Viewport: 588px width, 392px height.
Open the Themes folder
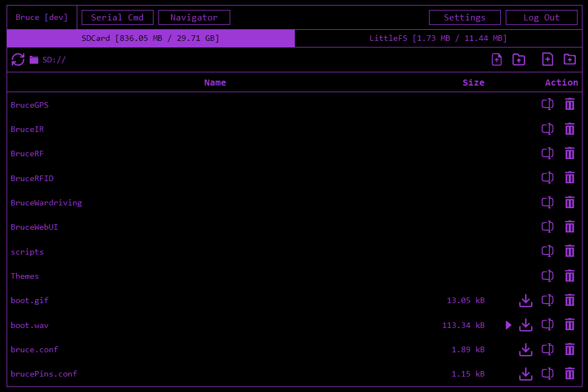tap(25, 276)
